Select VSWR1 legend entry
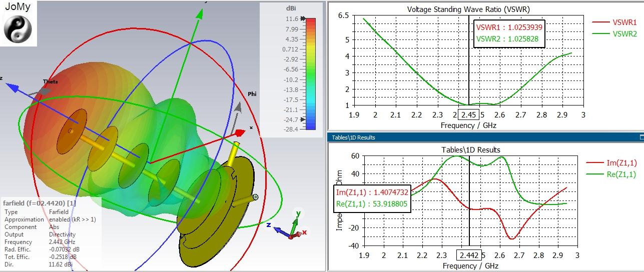The image size is (644, 272). pyautogui.click(x=614, y=22)
